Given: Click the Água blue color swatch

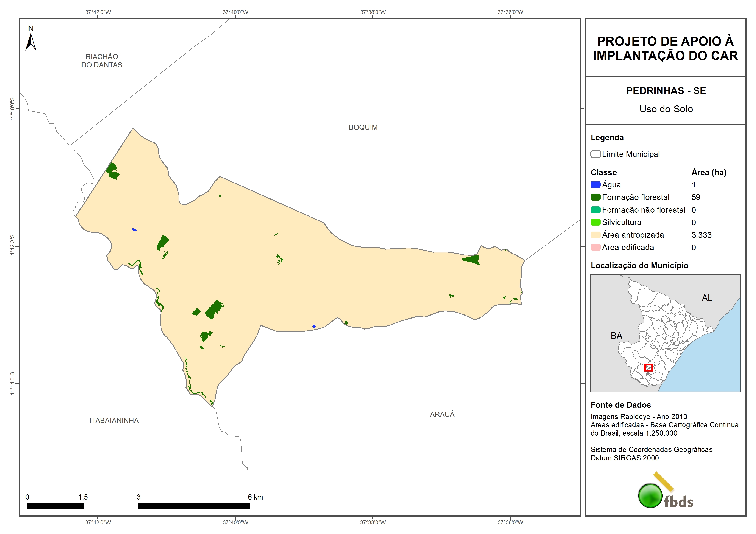Looking at the screenshot, I should [x=595, y=185].
